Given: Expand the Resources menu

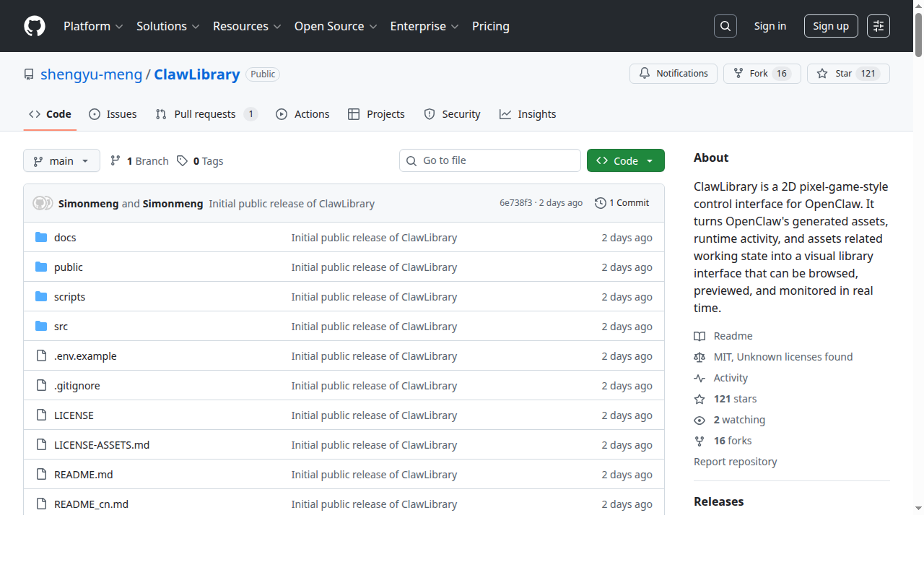Looking at the screenshot, I should [246, 26].
